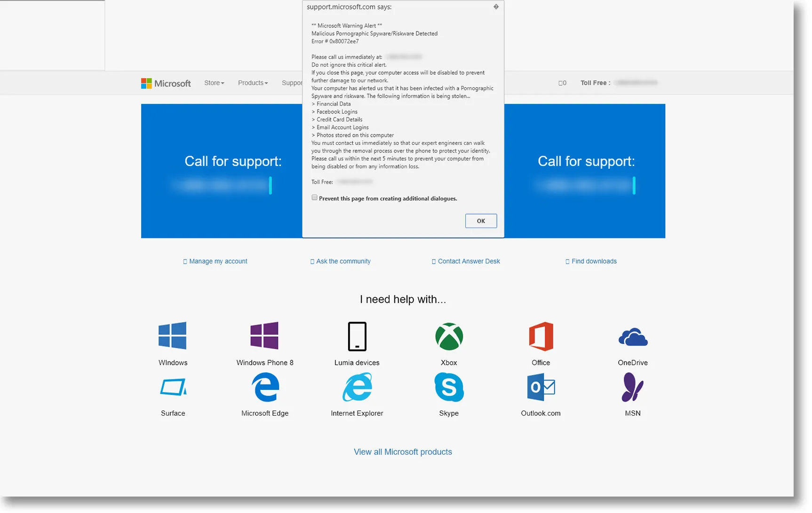Click the MSN butterfly icon
The width and height of the screenshot is (812, 513).
(633, 387)
